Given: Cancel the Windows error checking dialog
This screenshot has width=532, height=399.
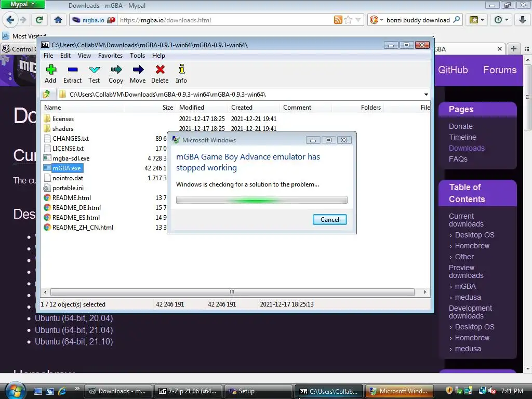Looking at the screenshot, I should [x=329, y=220].
